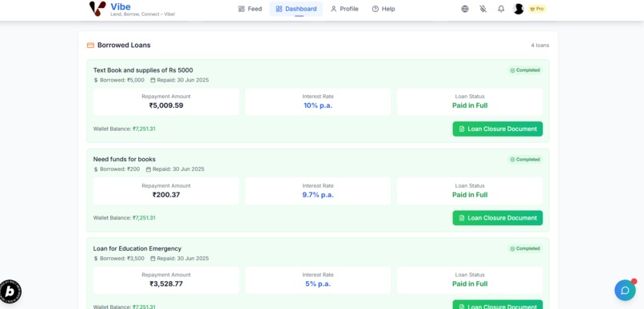Click the globe language icon
Image resolution: width=644 pixels, height=309 pixels.
pyautogui.click(x=465, y=9)
